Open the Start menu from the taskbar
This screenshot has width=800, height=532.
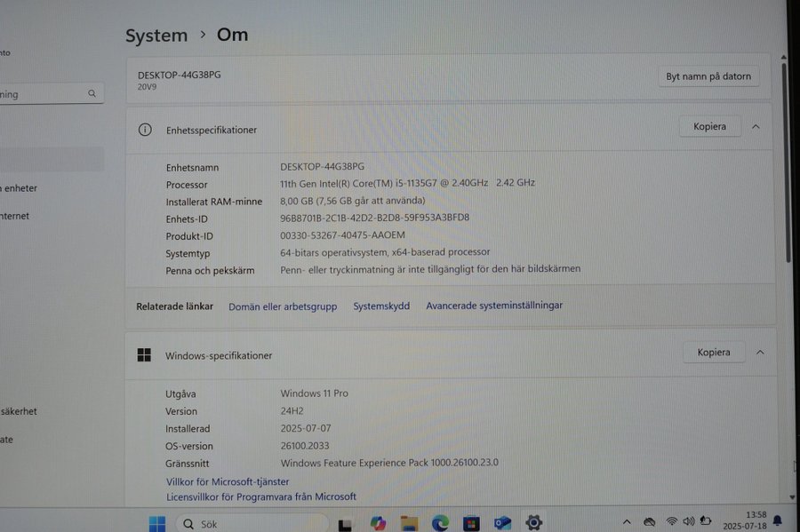[157, 523]
